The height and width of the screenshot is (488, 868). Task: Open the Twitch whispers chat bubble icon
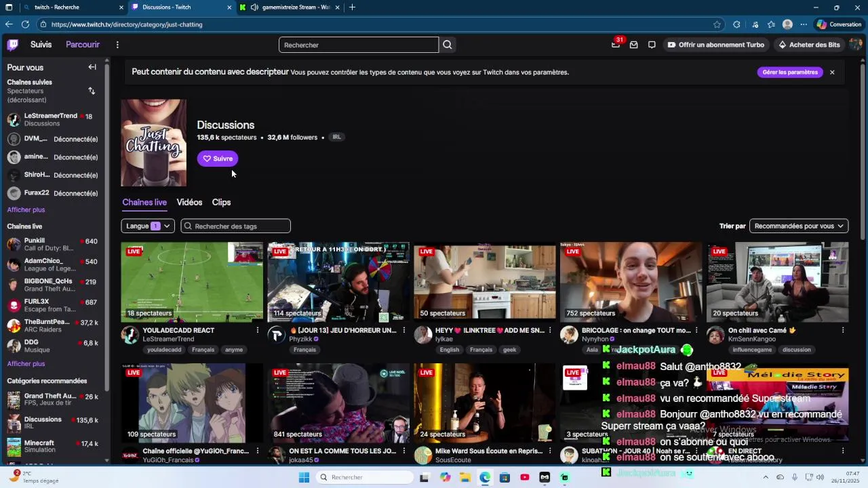(652, 45)
